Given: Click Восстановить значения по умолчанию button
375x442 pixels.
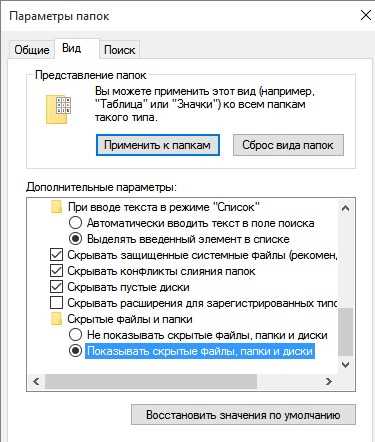Looking at the screenshot, I should 243,415.
